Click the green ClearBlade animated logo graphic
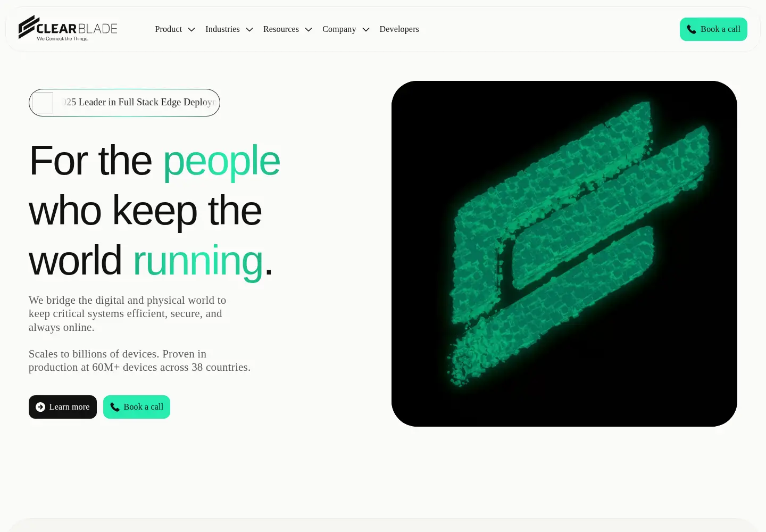This screenshot has height=532, width=766. 564,254
